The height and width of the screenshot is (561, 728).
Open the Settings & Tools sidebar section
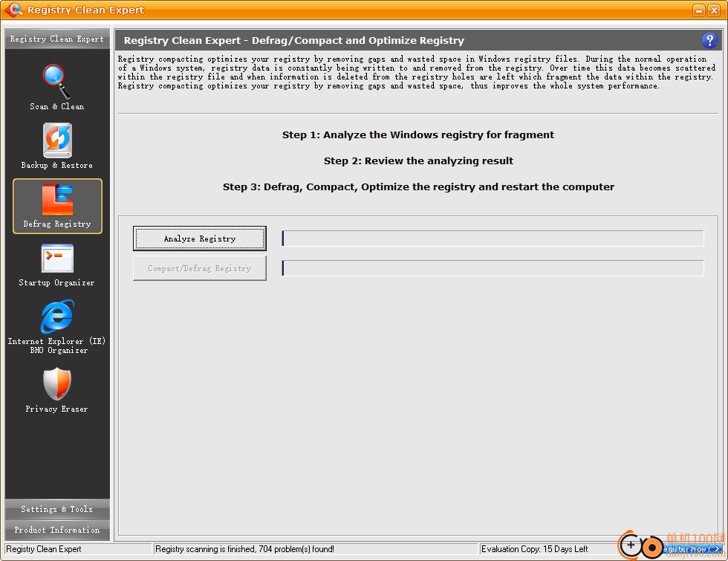tap(57, 509)
